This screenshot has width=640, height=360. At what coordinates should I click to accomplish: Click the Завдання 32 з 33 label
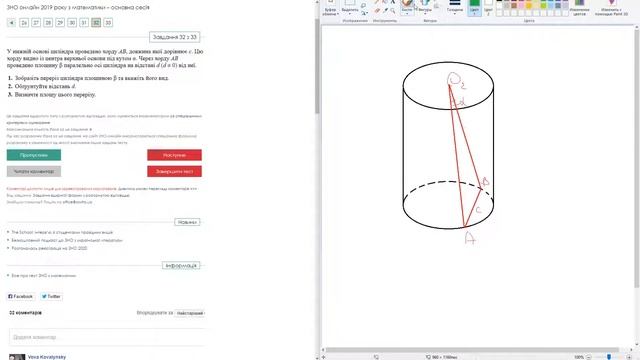pos(174,37)
